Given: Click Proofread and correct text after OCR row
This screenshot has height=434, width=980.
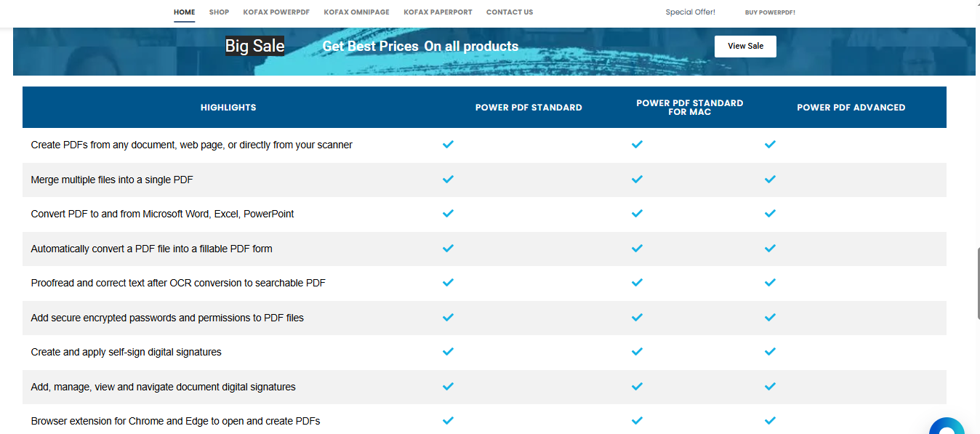Looking at the screenshot, I should coord(178,283).
